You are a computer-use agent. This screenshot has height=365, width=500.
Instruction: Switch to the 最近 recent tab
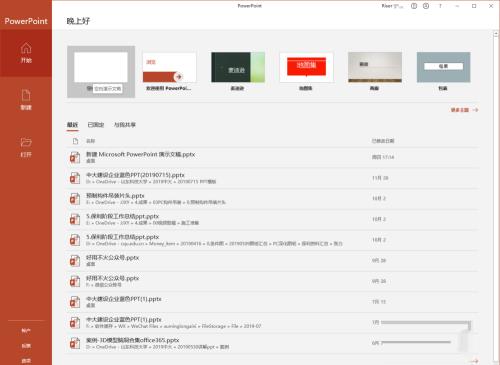click(72, 125)
